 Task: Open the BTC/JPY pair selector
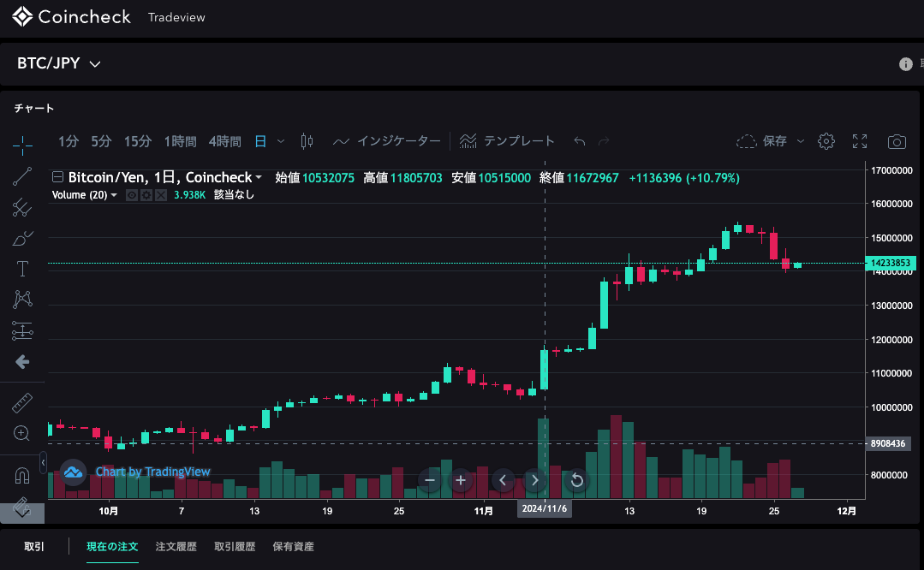[x=59, y=63]
